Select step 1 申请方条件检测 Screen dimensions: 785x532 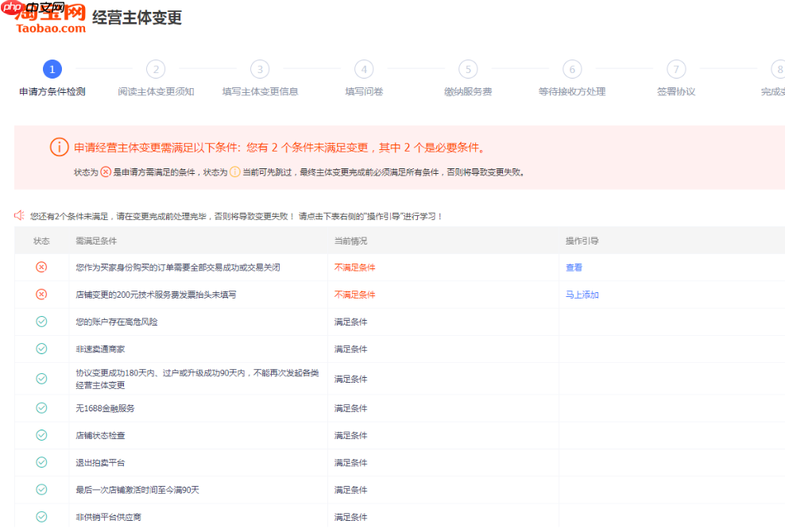tap(52, 70)
